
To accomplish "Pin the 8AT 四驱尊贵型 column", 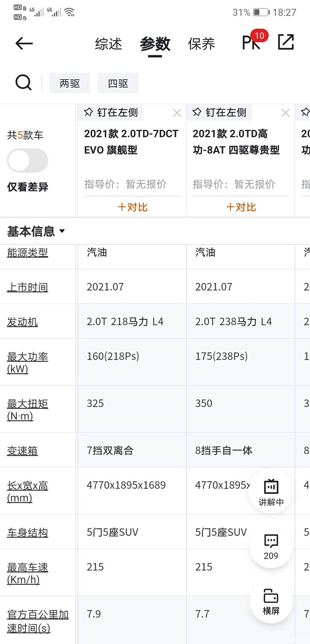I will click(219, 113).
